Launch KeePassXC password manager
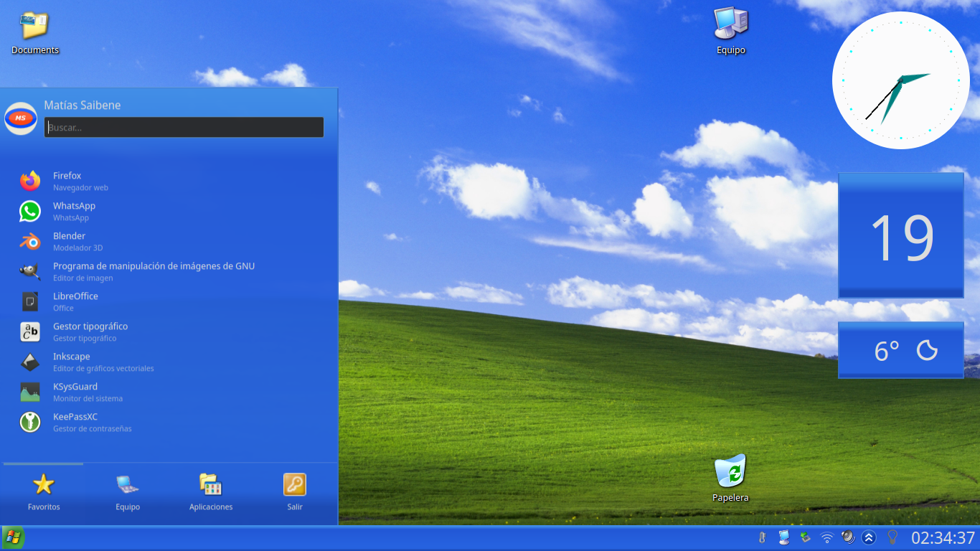 pyautogui.click(x=170, y=422)
